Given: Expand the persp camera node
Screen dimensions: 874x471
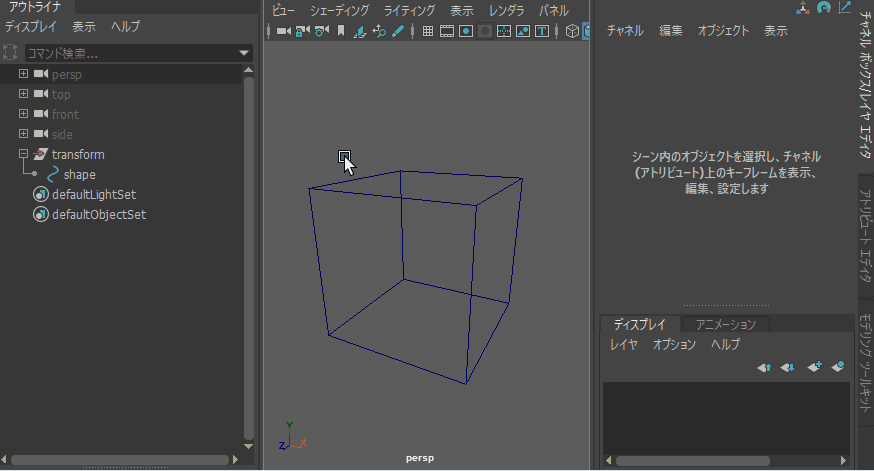Looking at the screenshot, I should (24, 74).
